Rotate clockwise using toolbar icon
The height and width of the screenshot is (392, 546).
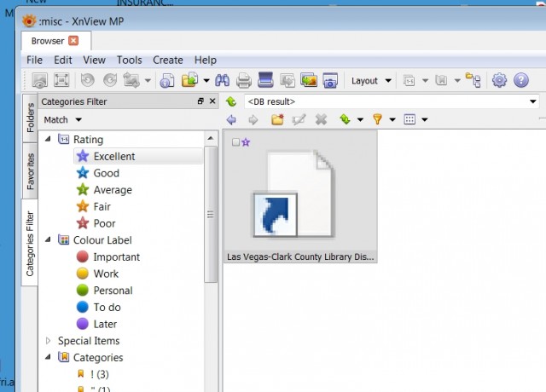click(x=110, y=80)
